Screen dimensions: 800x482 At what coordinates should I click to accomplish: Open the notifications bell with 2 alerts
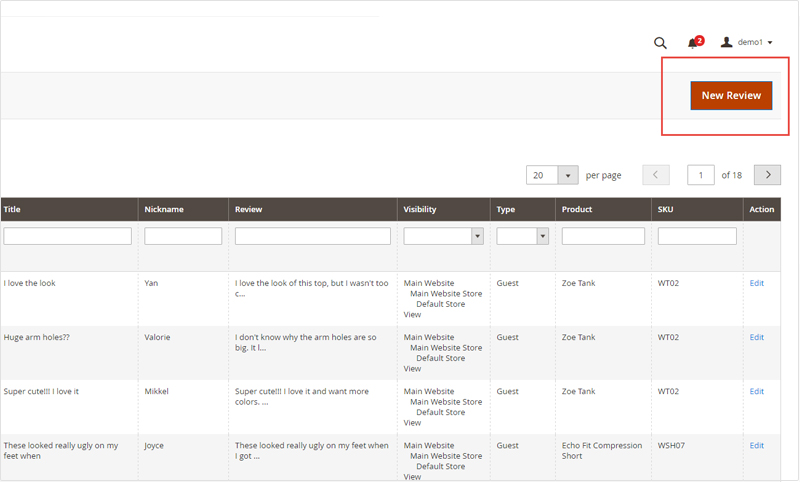pyautogui.click(x=695, y=42)
